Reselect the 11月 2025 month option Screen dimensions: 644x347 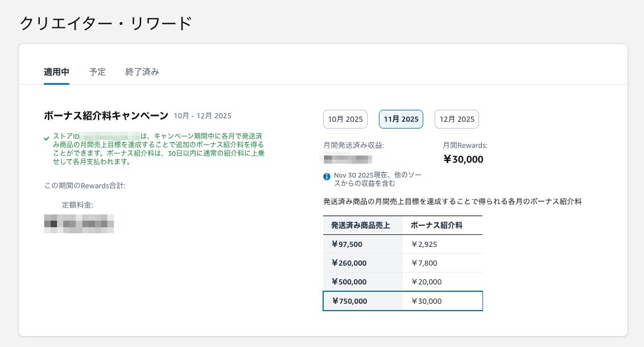pyautogui.click(x=401, y=119)
